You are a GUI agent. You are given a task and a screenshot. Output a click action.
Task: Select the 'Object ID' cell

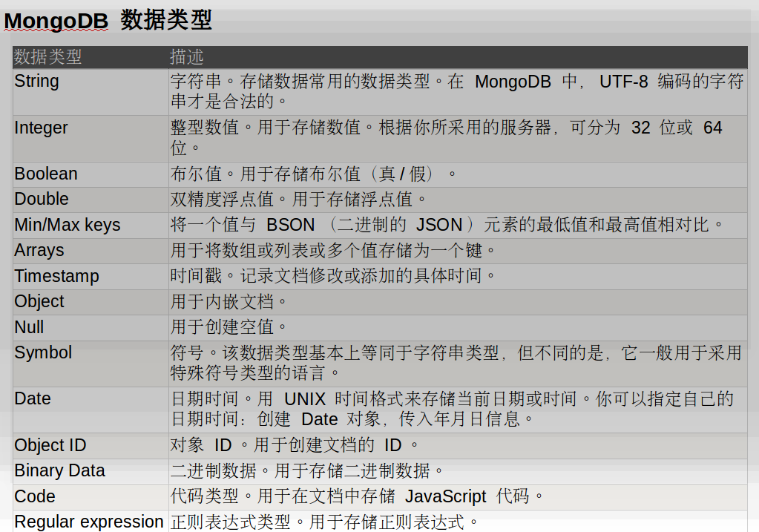pos(91,445)
